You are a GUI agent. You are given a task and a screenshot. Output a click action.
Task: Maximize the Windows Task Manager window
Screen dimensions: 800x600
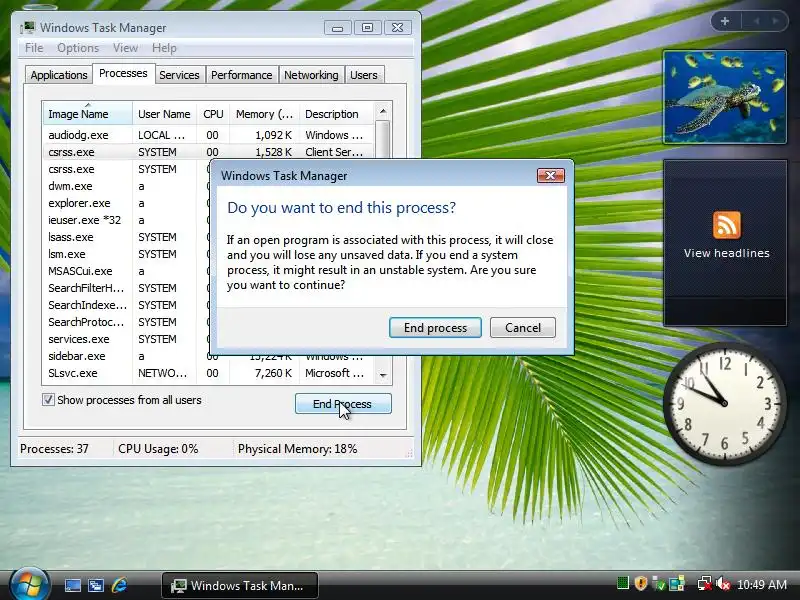click(x=367, y=28)
